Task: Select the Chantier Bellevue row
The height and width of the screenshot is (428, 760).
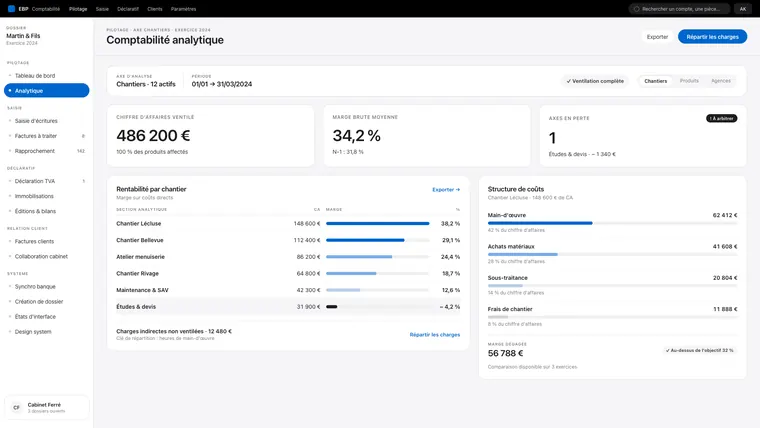Action: coord(288,240)
